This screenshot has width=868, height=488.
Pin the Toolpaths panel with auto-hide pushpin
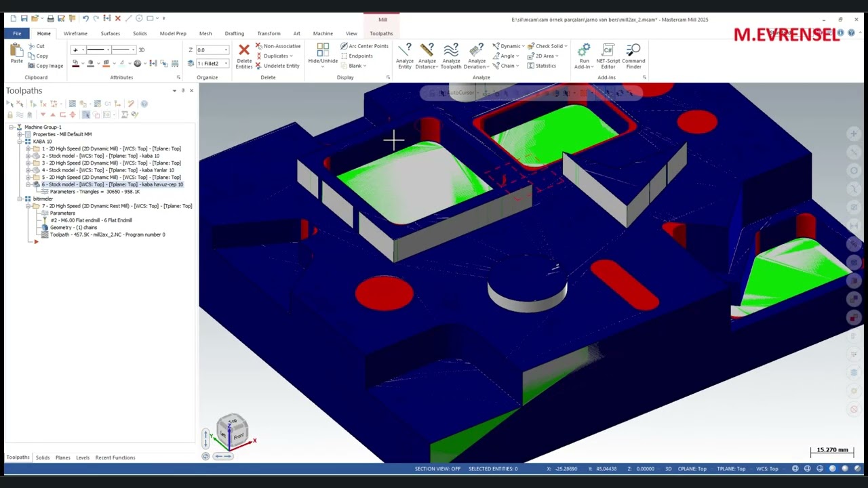pos(182,90)
